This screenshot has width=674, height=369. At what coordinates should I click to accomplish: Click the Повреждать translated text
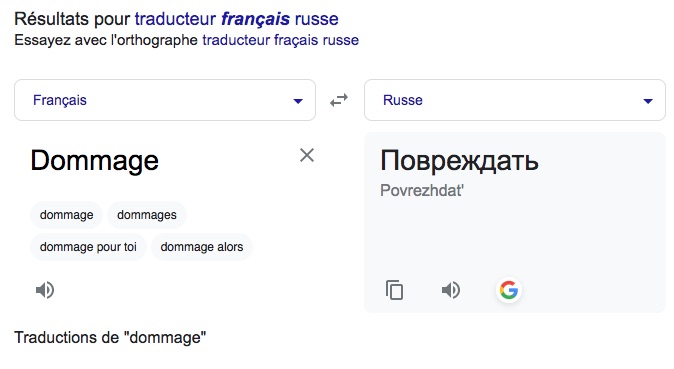coord(459,161)
